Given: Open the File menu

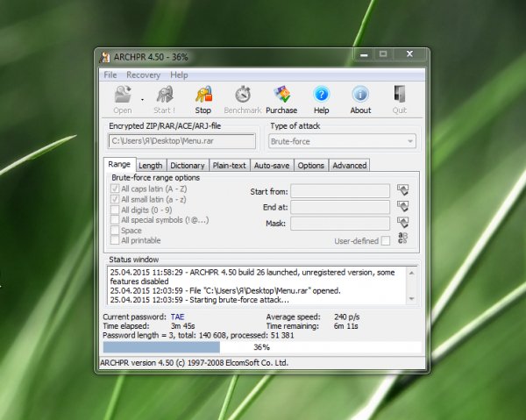Looking at the screenshot, I should tap(110, 75).
